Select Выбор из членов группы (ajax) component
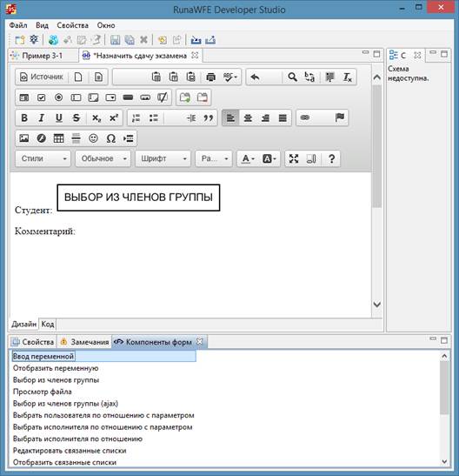The height and width of the screenshot is (476, 459). [65, 404]
